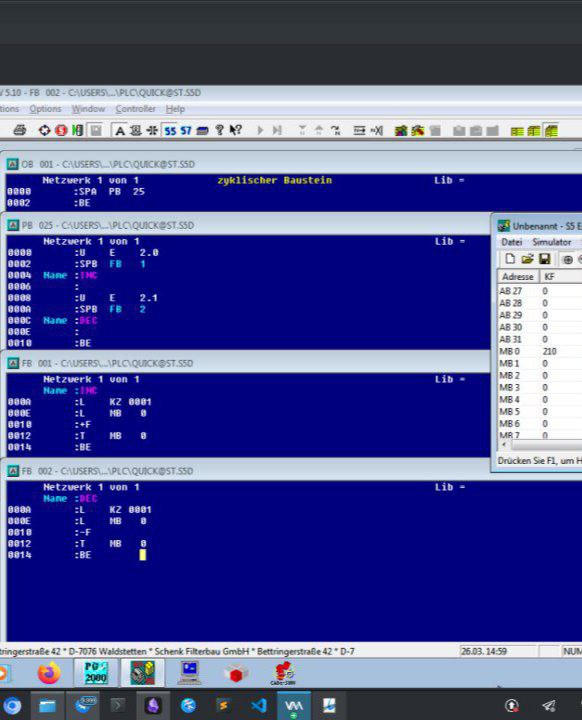Click ':U E 2.0' line in PB 025
The width and height of the screenshot is (582, 720).
click(116, 253)
